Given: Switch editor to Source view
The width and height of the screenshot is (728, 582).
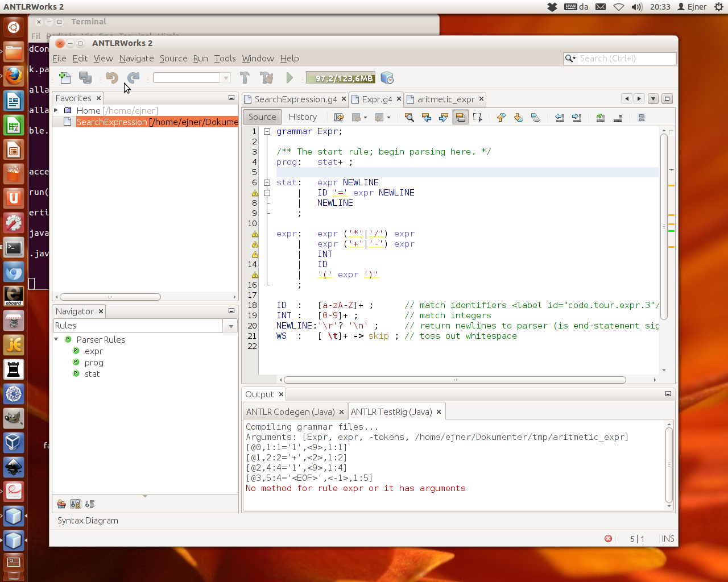Looking at the screenshot, I should 262,117.
